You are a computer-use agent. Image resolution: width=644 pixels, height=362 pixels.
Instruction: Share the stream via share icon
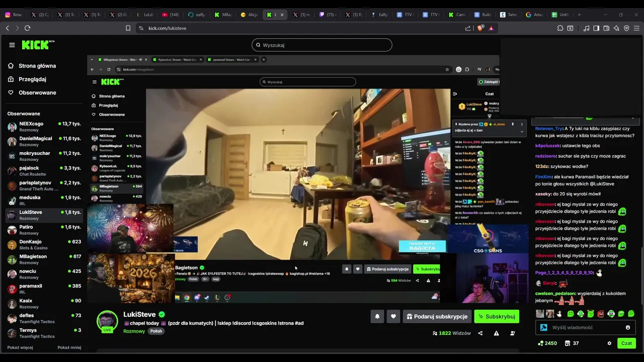pyautogui.click(x=480, y=333)
